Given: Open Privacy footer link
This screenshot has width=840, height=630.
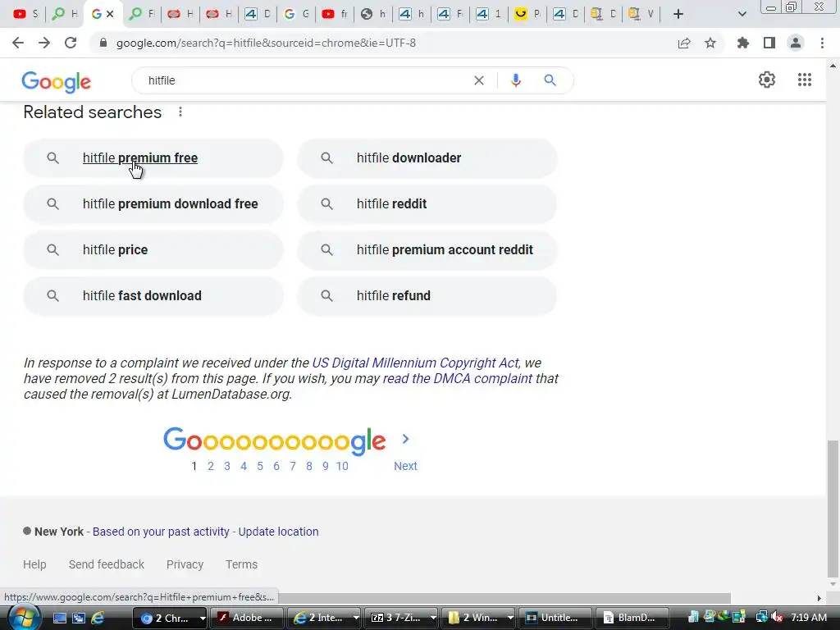Looking at the screenshot, I should pos(185,564).
